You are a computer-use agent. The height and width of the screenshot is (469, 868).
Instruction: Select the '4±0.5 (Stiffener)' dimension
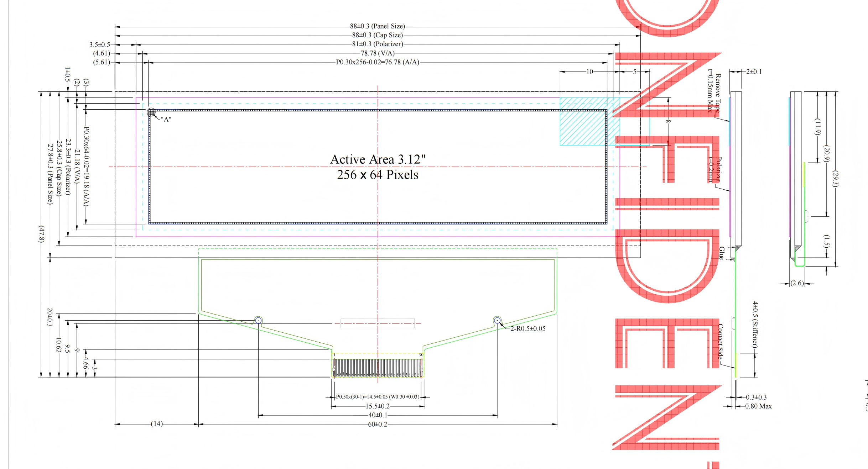(755, 325)
